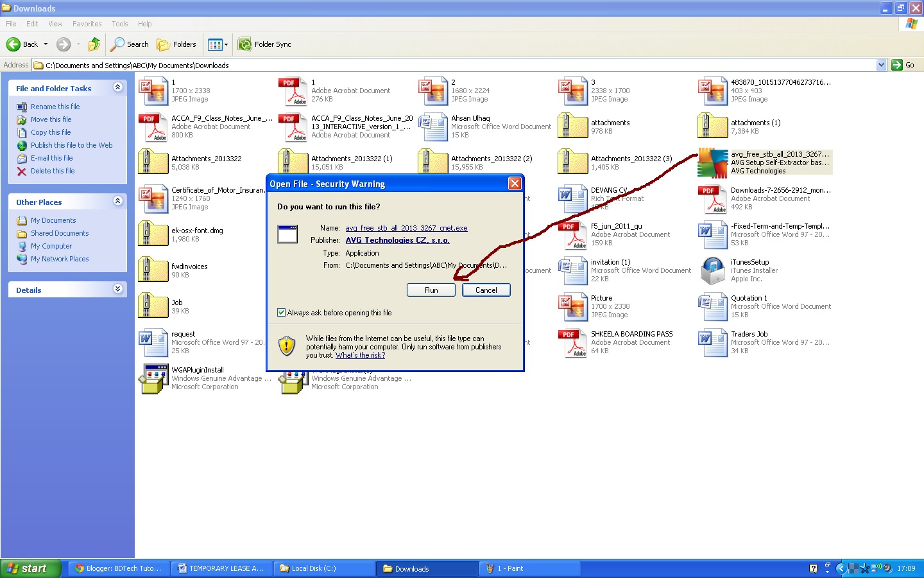Viewport: 924px width, 578px height.
Task: Select the Ahsan Ulhaq Word document icon
Action: (x=432, y=127)
